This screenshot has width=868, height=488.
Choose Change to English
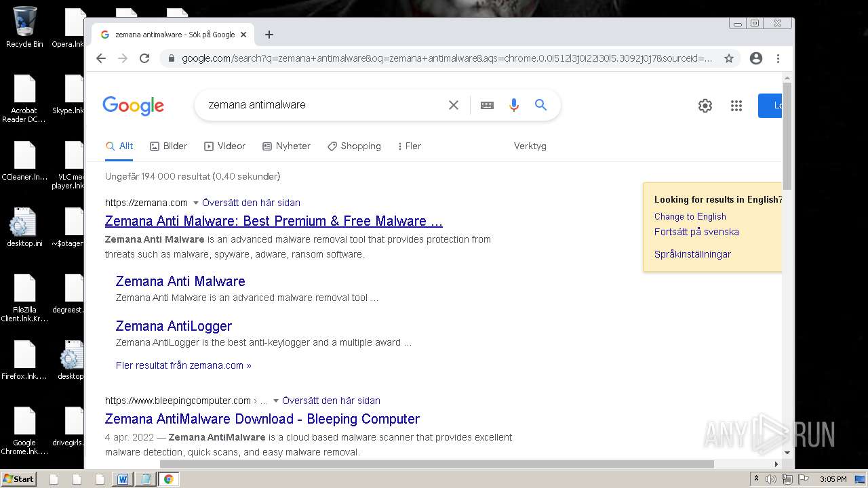pos(690,216)
